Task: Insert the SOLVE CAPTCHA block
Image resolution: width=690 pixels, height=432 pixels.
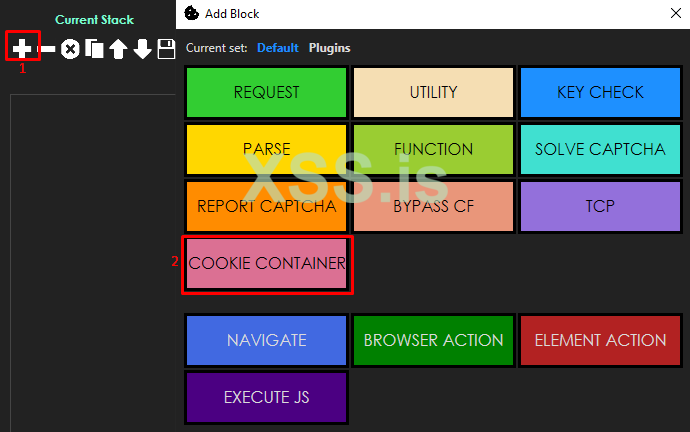Action: point(600,150)
